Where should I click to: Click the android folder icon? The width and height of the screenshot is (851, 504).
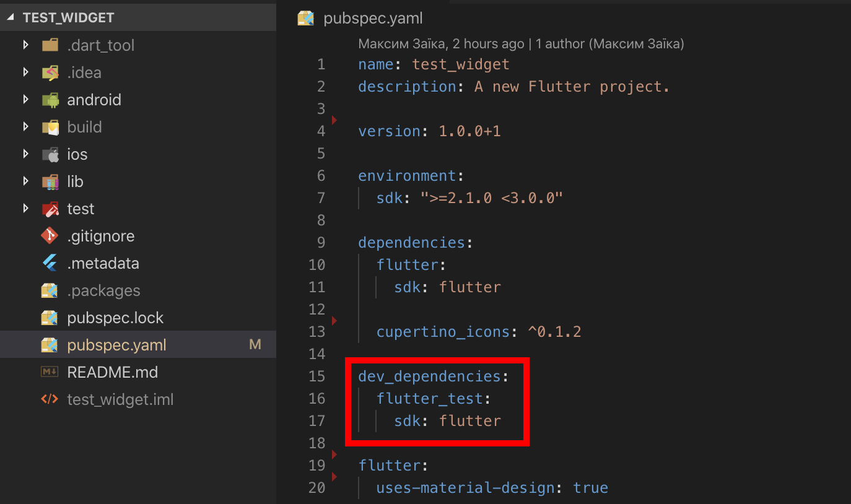click(x=50, y=100)
